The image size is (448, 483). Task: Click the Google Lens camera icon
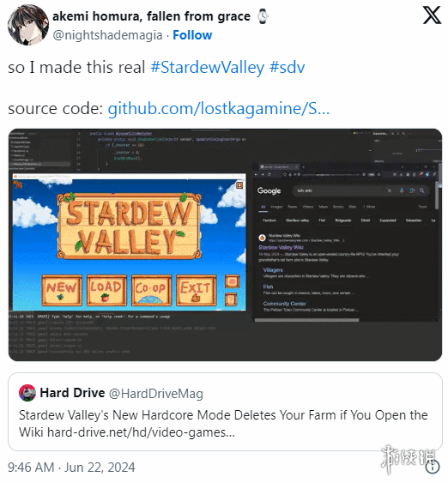coord(412,190)
